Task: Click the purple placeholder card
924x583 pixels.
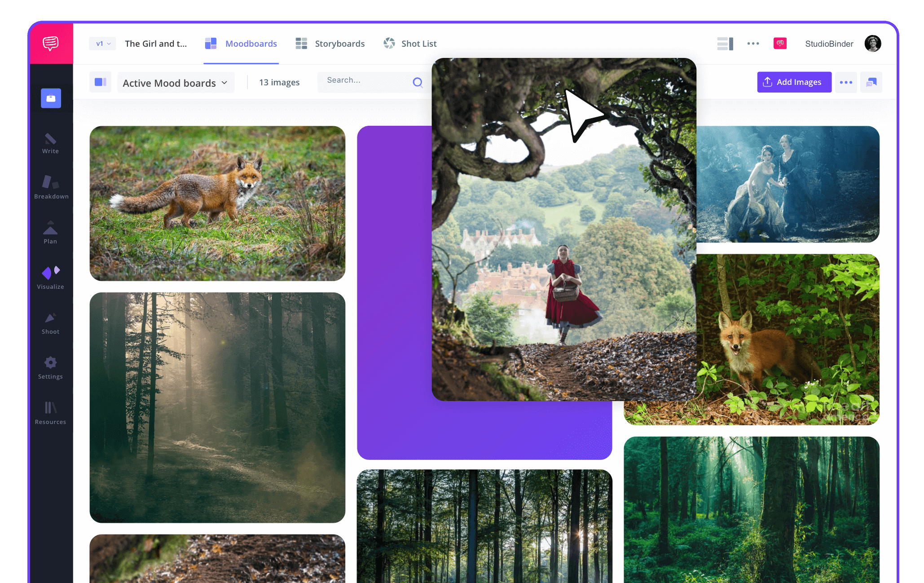Action: click(x=394, y=292)
